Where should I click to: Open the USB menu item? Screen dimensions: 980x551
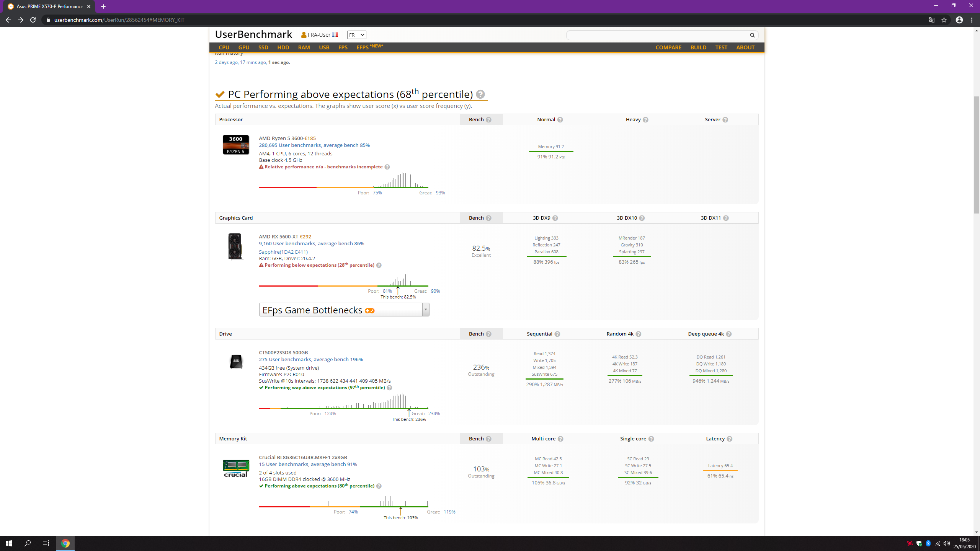click(x=324, y=47)
